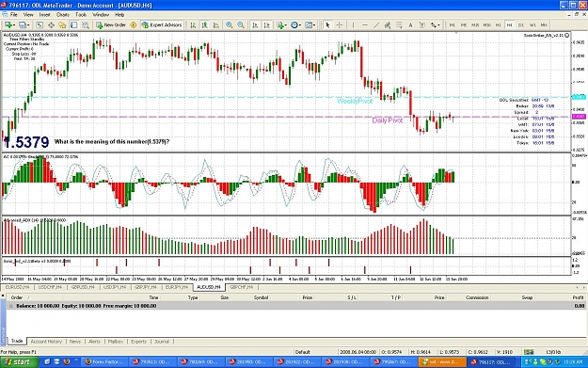Viewport: 588px width, 368px height.
Task: Switch to EURUSD,H4 chart tab
Action: pyautogui.click(x=17, y=287)
